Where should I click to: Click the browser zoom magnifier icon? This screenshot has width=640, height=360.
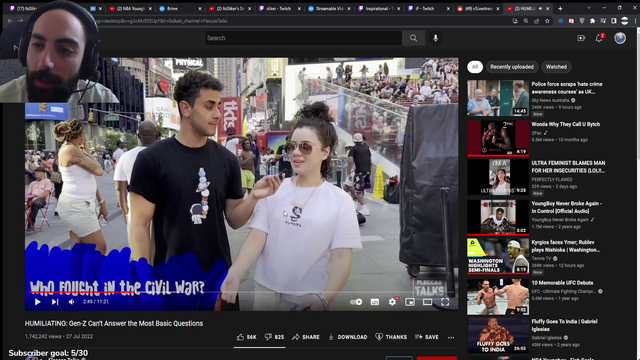click(x=526, y=21)
